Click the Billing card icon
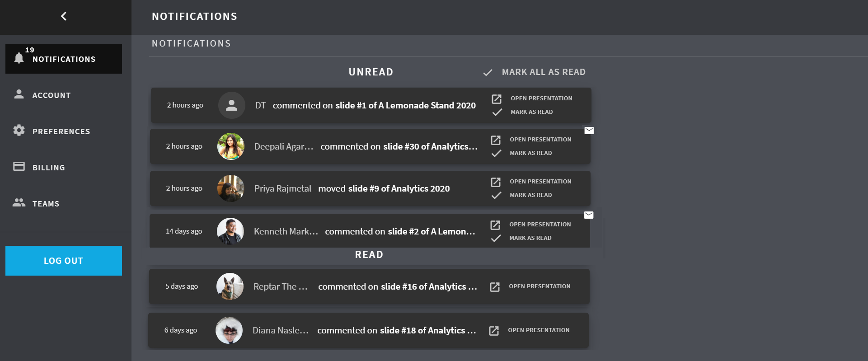Image resolution: width=868 pixels, height=361 pixels. 19,166
